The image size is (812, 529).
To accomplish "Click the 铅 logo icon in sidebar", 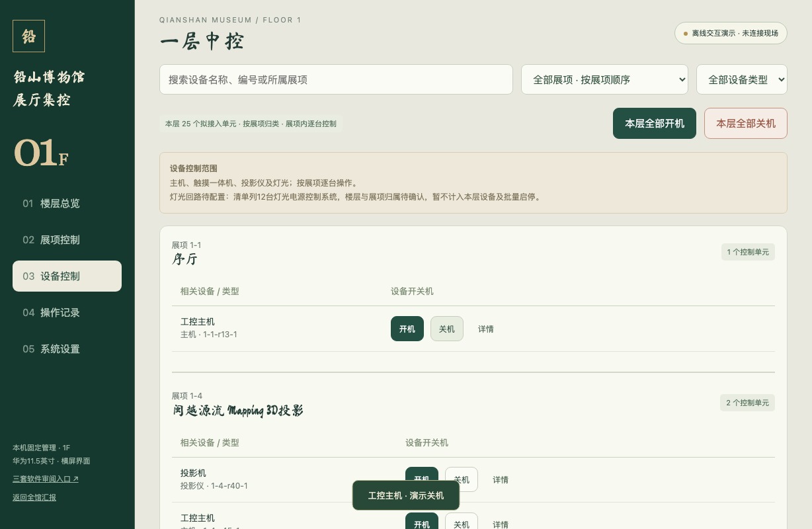I will pyautogui.click(x=28, y=36).
